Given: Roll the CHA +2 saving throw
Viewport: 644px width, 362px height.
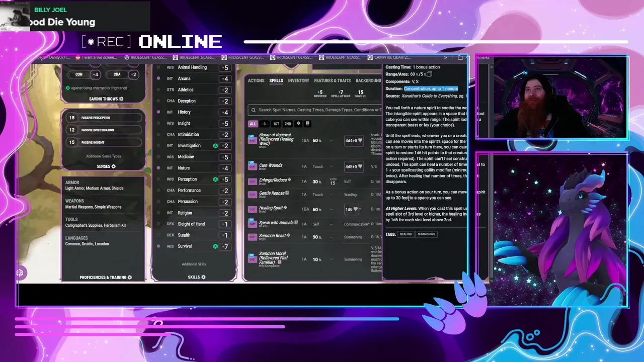Looking at the screenshot, I should point(133,74).
